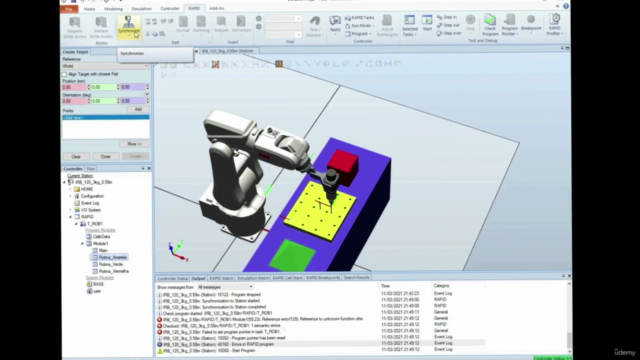Switch to the Add-Ins ribbon tab
The image size is (640, 360).
[217, 9]
